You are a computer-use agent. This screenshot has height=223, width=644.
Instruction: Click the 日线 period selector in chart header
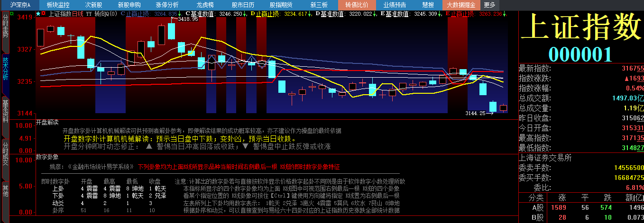tap(77, 14)
